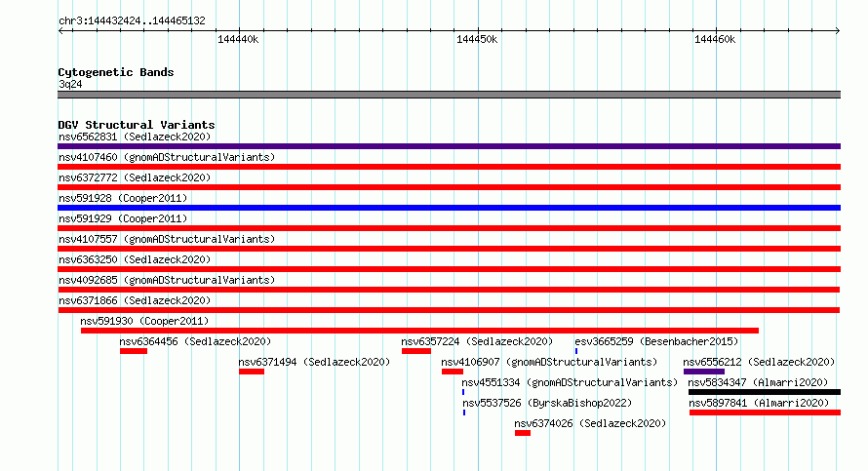The image size is (868, 471).
Task: Click the small red nsv6371494 bar
Action: click(x=252, y=372)
